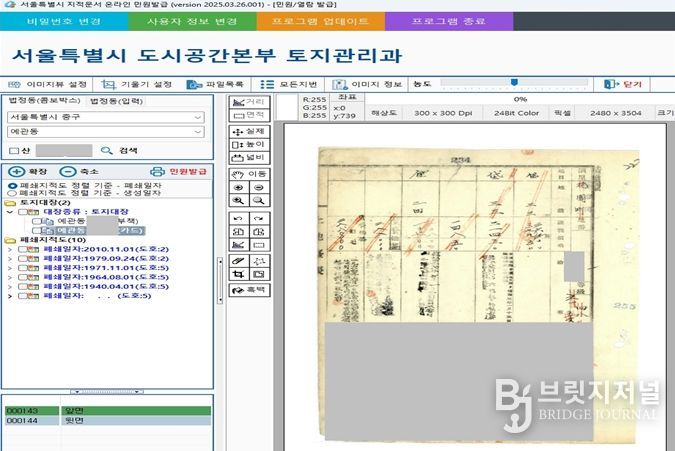This screenshot has height=451, width=675.
Task: Toggle the 흑백 black-and-white mode
Action: (249, 290)
